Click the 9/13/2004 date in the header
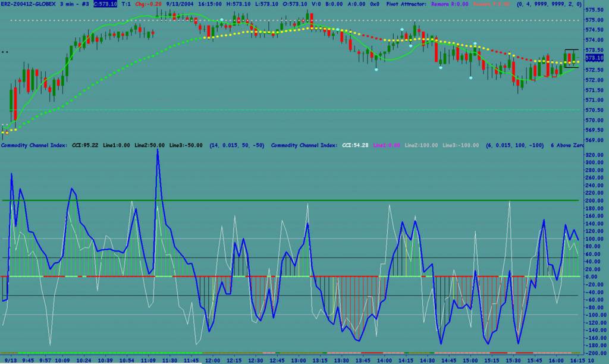This screenshot has height=364, width=609. (x=180, y=4)
